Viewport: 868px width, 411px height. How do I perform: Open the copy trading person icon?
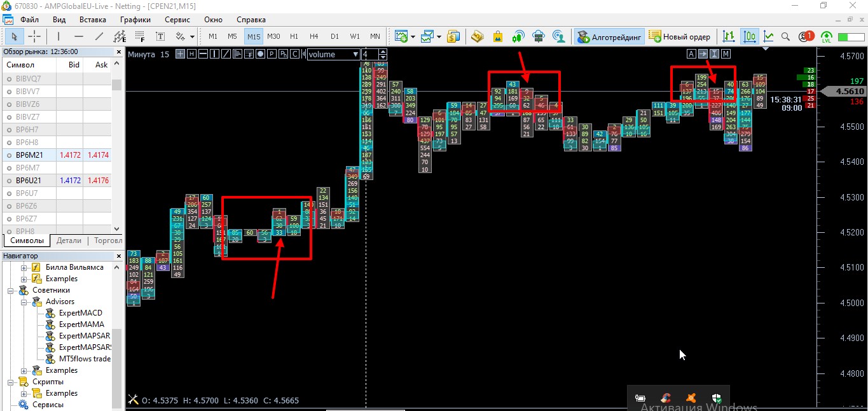pos(558,36)
